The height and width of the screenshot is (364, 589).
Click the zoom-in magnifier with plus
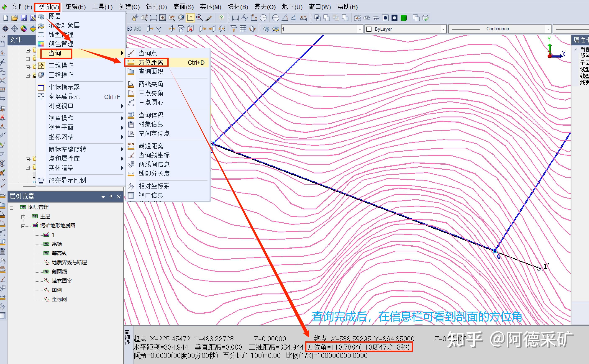(163, 18)
